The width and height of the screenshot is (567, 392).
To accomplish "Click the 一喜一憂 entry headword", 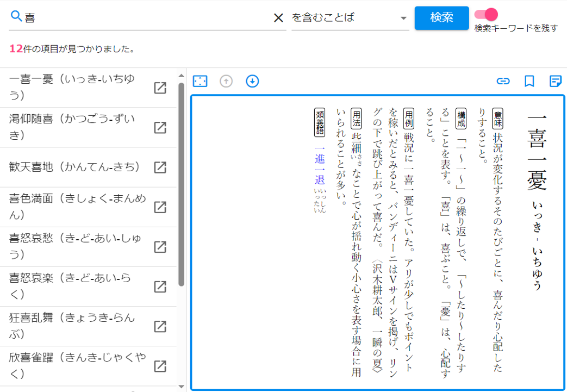I will pyautogui.click(x=537, y=152).
